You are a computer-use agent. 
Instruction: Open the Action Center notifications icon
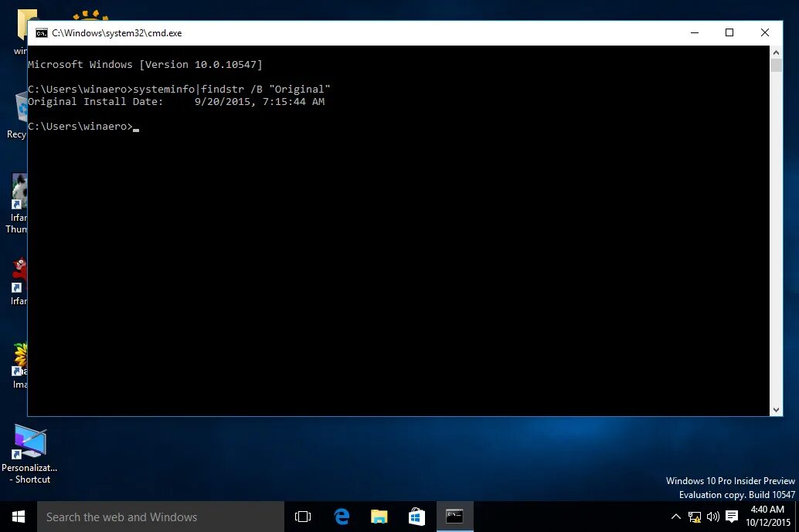tap(732, 517)
